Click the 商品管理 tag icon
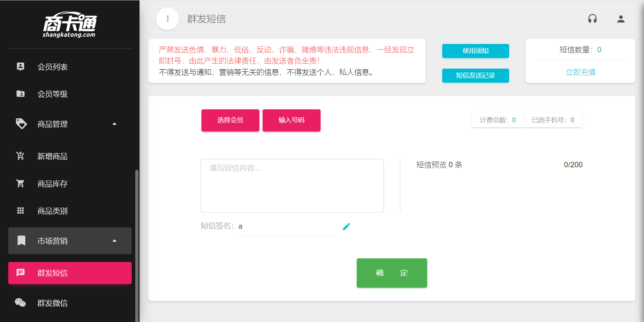Screen dimensions: 644x322 [x=21, y=124]
